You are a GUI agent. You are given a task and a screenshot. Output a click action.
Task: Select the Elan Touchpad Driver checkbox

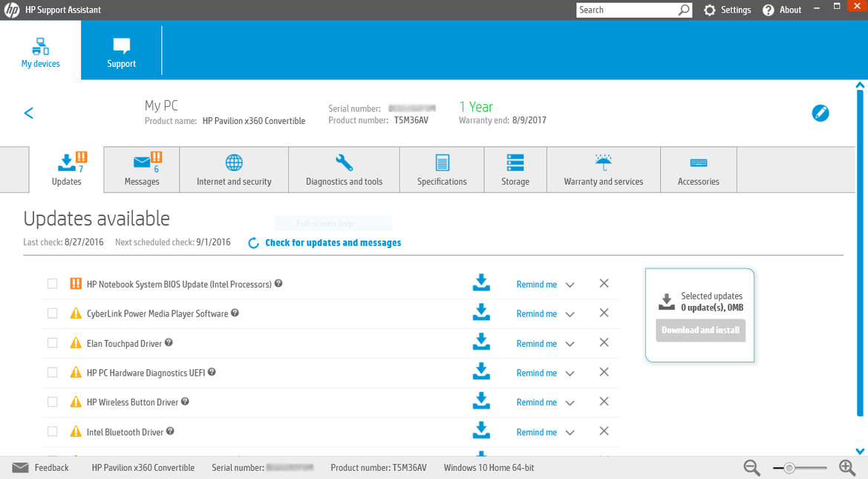[52, 343]
